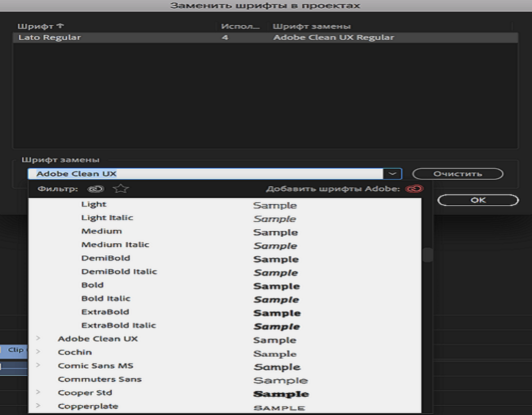Expand the Copperplate font family
The width and height of the screenshot is (532, 415).
pos(38,405)
